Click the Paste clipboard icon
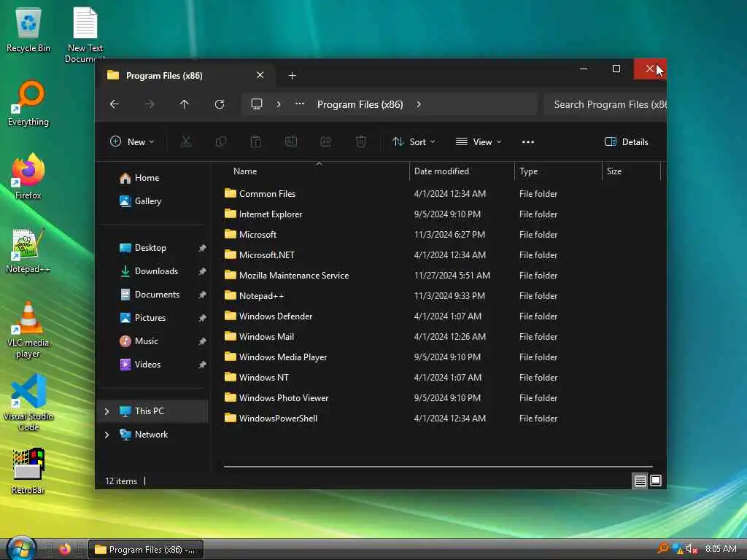The image size is (747, 560). tap(256, 141)
